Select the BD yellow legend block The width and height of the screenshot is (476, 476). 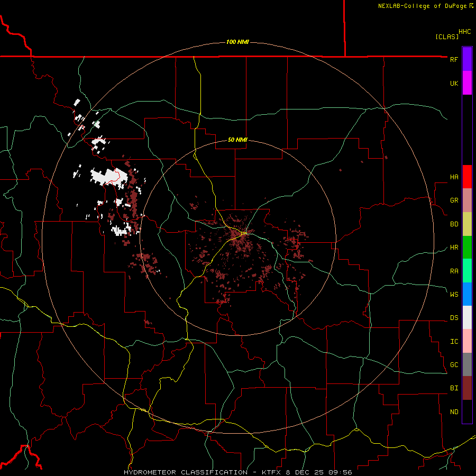tap(467, 224)
